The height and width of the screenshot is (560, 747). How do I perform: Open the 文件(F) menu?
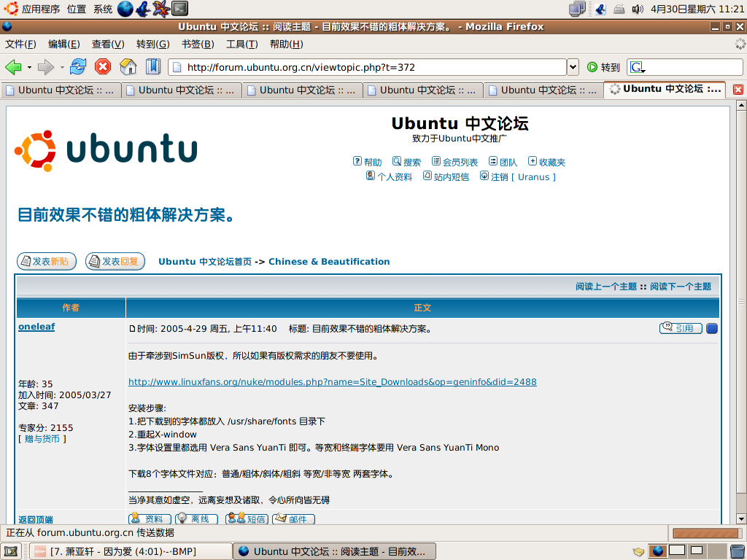20,44
